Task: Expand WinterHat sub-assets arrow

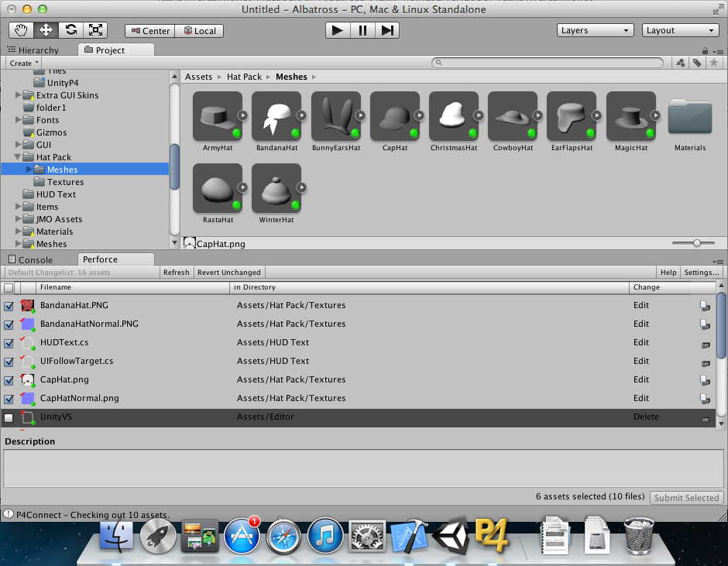Action: click(301, 187)
